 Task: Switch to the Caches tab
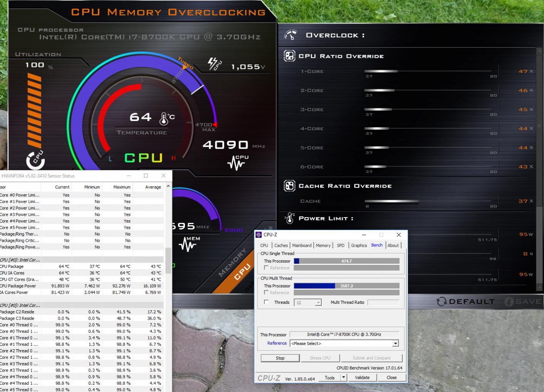281,245
